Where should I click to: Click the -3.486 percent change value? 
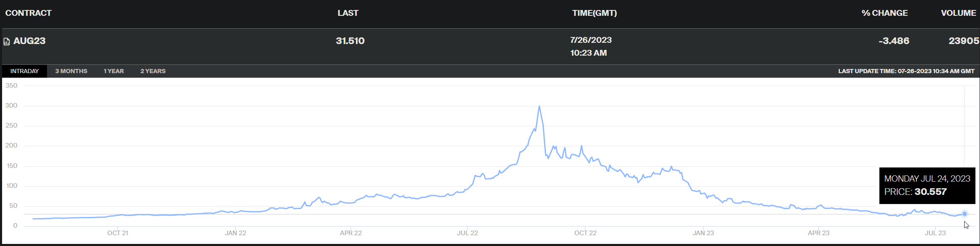pos(894,41)
